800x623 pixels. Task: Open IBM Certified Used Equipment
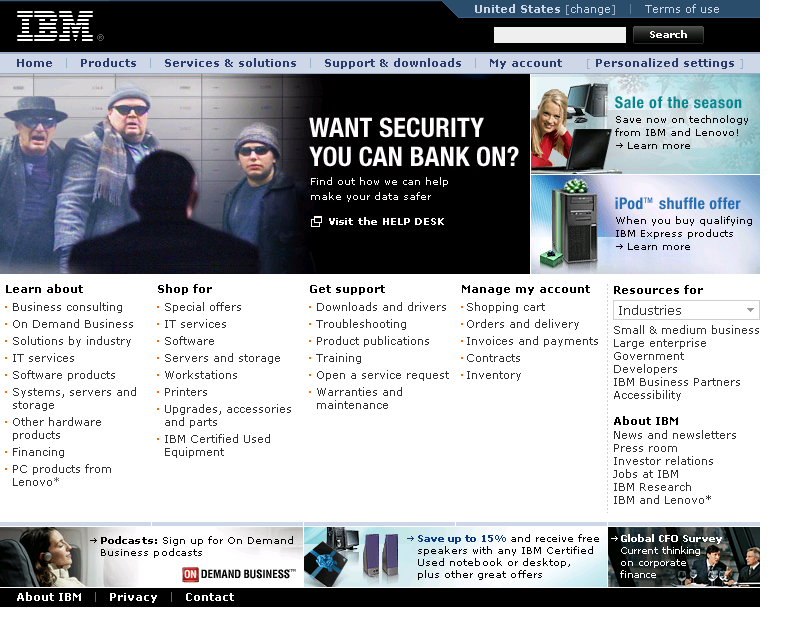[x=217, y=445]
